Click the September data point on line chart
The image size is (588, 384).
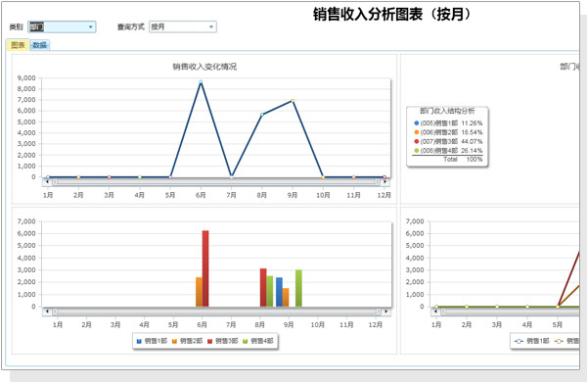tap(293, 101)
